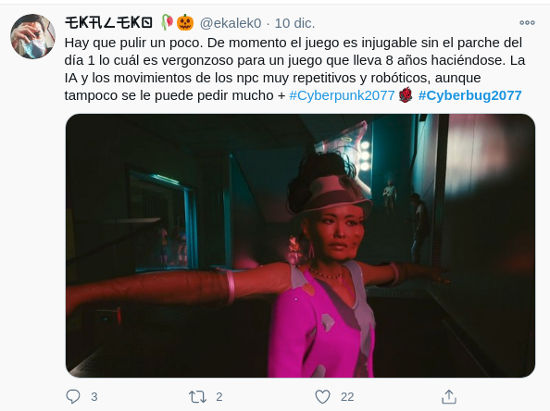Click the tweet text starting 'Hay que pulir'
Image resolution: width=550 pixels, height=411 pixels.
coord(295,69)
